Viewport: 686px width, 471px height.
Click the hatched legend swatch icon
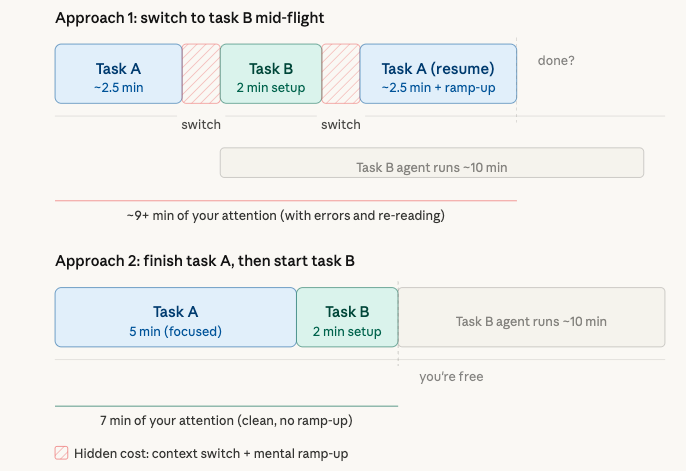(x=62, y=453)
